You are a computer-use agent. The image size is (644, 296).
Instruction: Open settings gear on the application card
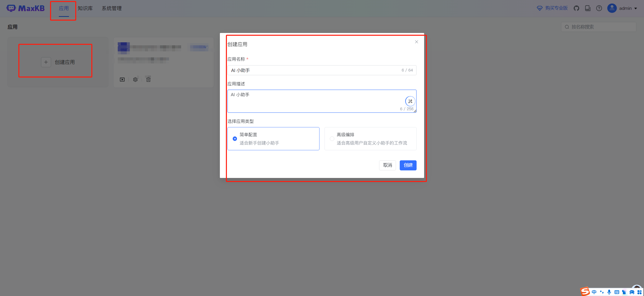pyautogui.click(x=135, y=79)
